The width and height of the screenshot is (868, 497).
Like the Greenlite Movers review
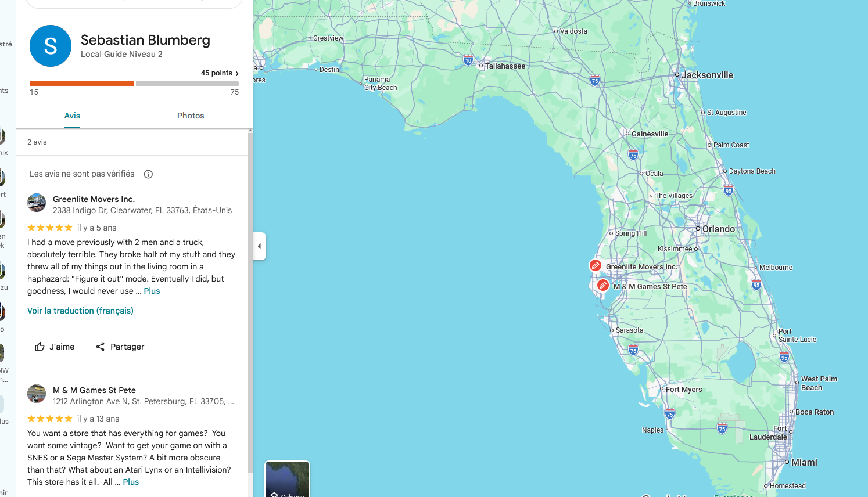(x=55, y=347)
